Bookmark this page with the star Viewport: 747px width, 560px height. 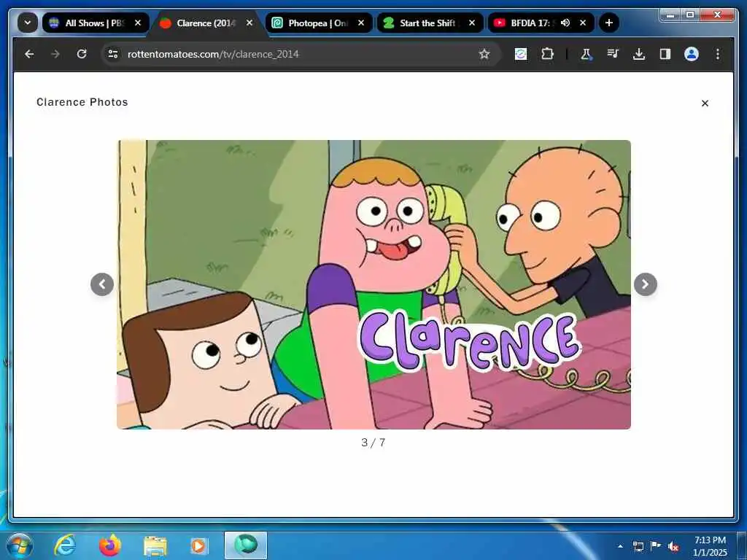(484, 54)
